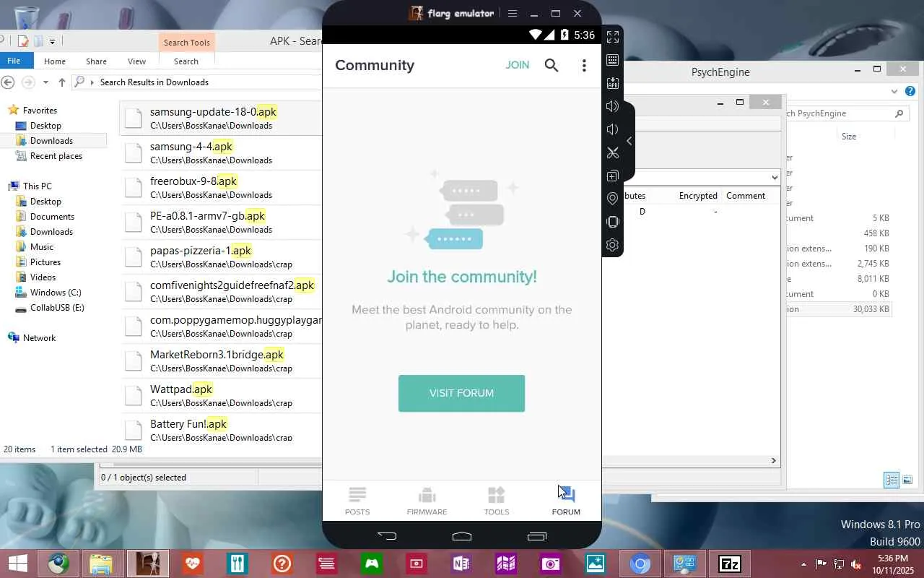Image resolution: width=924 pixels, height=578 pixels.
Task: Click the emulator fullscreen icon
Action: [613, 37]
